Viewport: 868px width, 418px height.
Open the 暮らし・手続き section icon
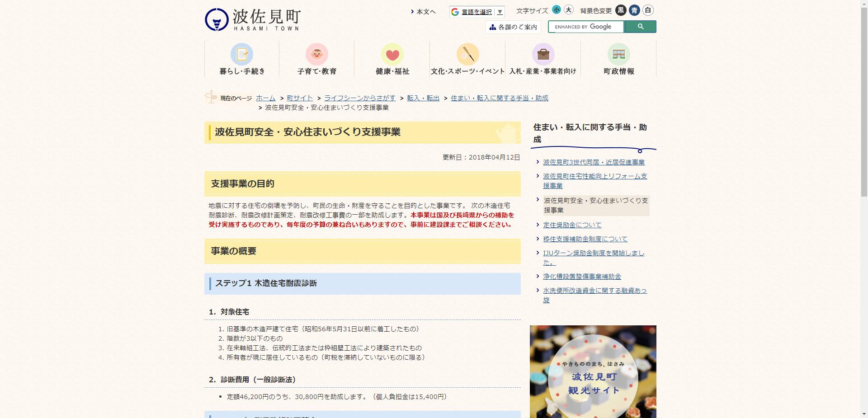point(242,55)
